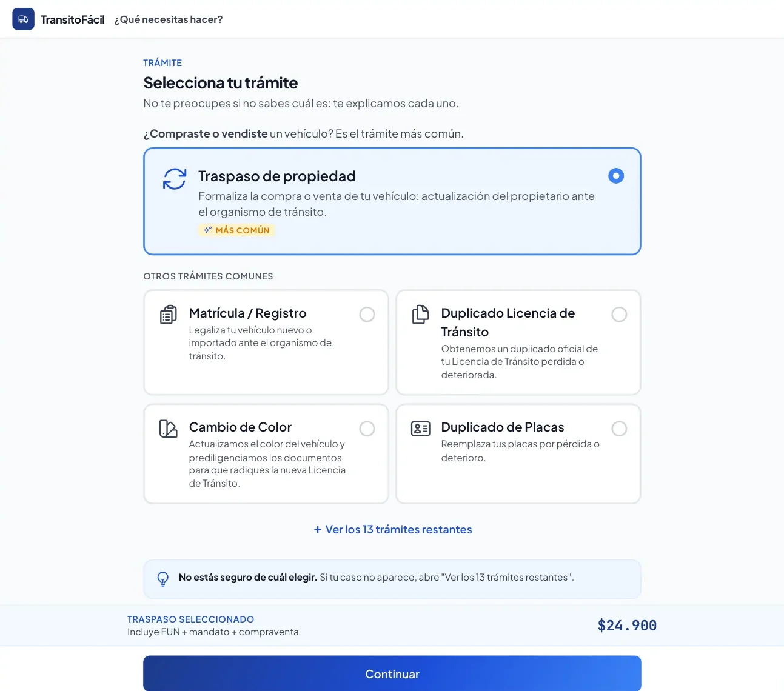Pick the Cambio de Color radio button
The height and width of the screenshot is (691, 784).
367,429
